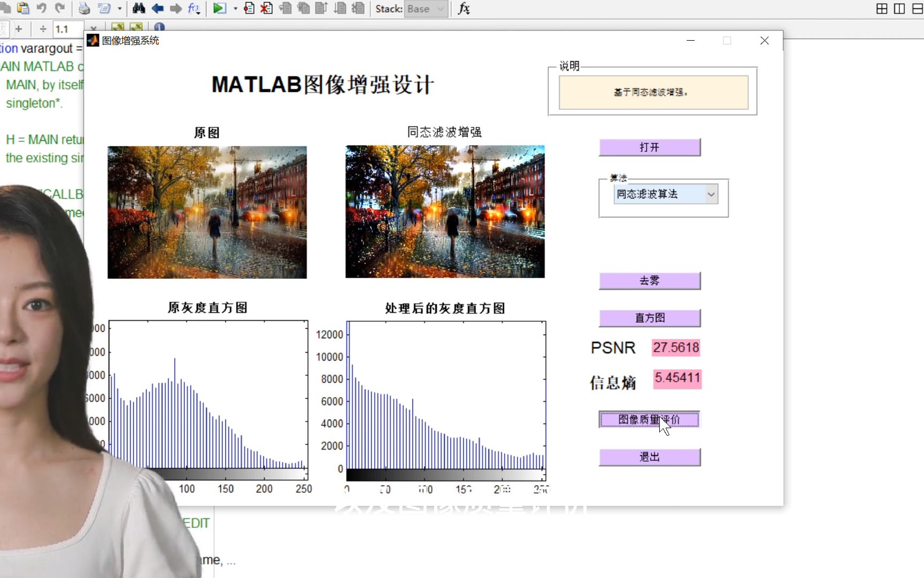The image size is (924, 578).
Task: Click the step-in debug icon
Action: pos(303,9)
